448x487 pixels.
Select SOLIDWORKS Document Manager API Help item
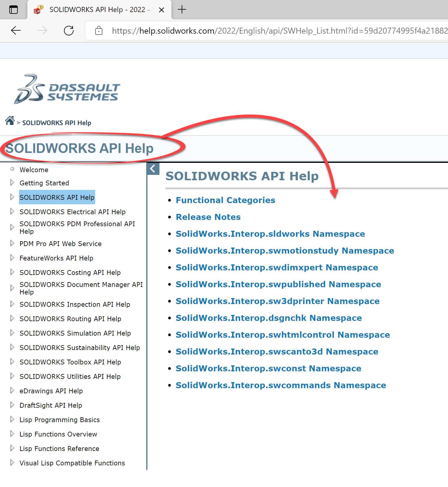[81, 288]
